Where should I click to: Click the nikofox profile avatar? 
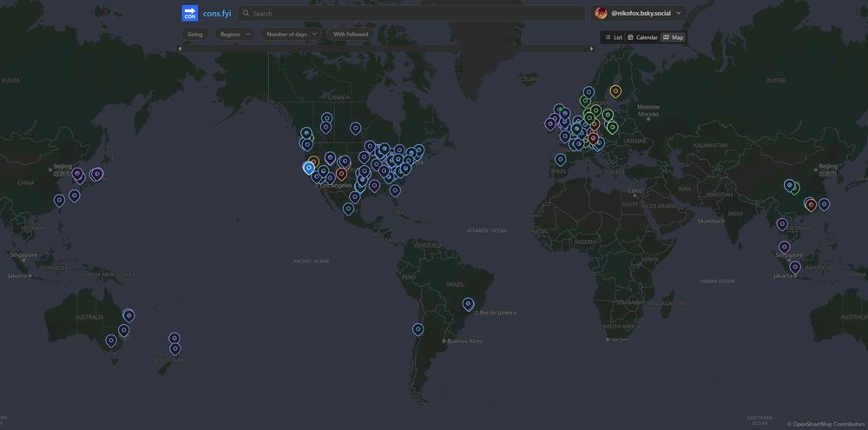[602, 13]
